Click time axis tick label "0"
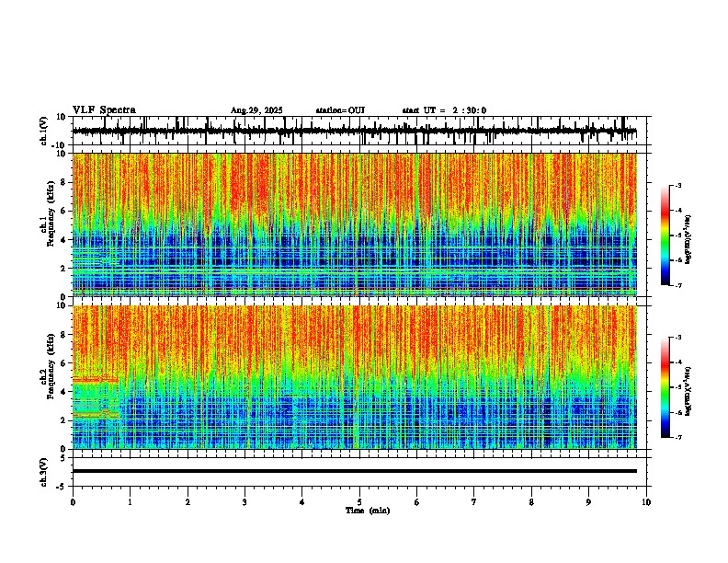The height and width of the screenshot is (563, 728). click(73, 502)
